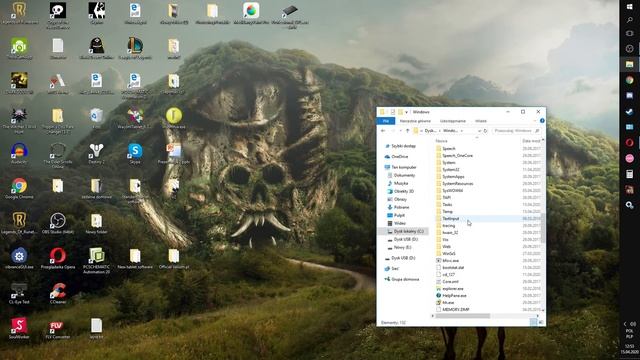Select the Temp folder
Screen dimensions: 640x360
click(447, 211)
